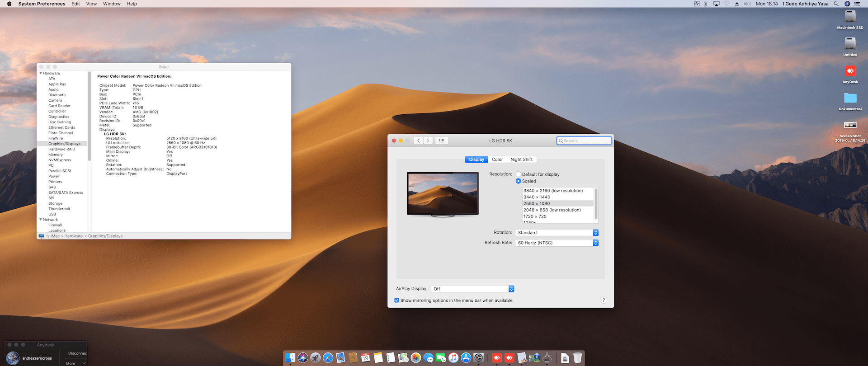Open Calendar app in the Dock
868x366 pixels.
point(366,358)
